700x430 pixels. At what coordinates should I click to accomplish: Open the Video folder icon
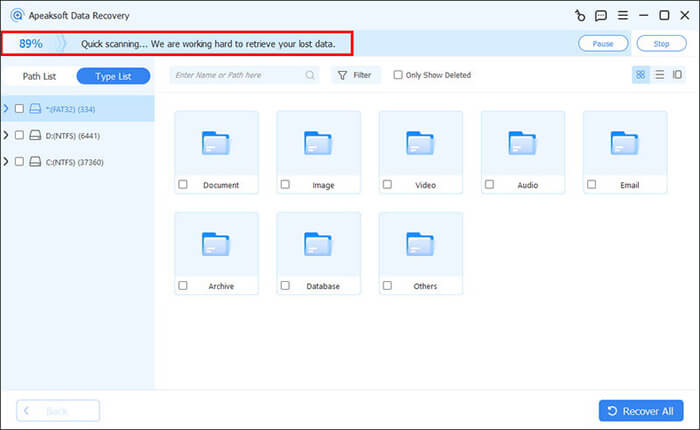pos(420,143)
